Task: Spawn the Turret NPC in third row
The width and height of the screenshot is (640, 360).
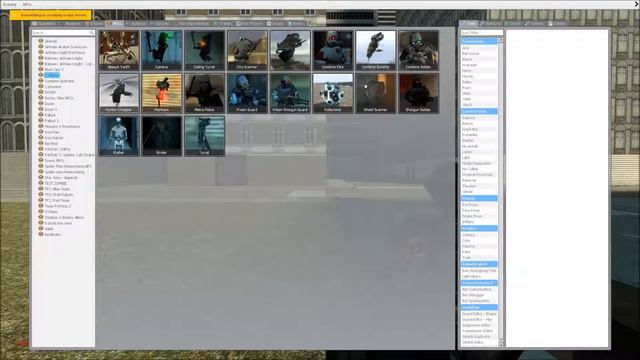Action: [x=204, y=136]
